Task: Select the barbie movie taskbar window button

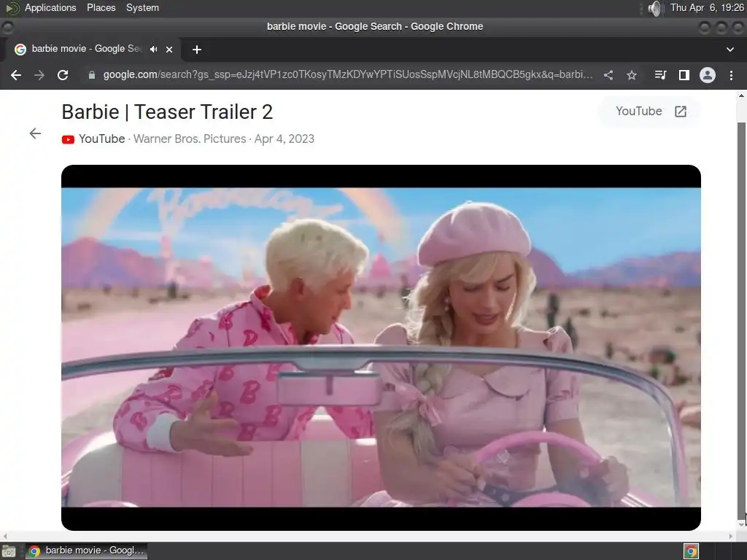Action: click(x=86, y=551)
